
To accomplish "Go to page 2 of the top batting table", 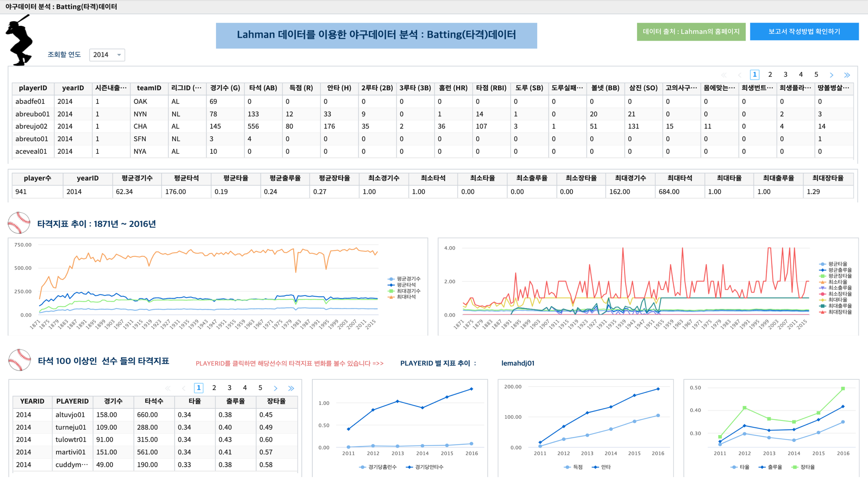I will tap(770, 75).
